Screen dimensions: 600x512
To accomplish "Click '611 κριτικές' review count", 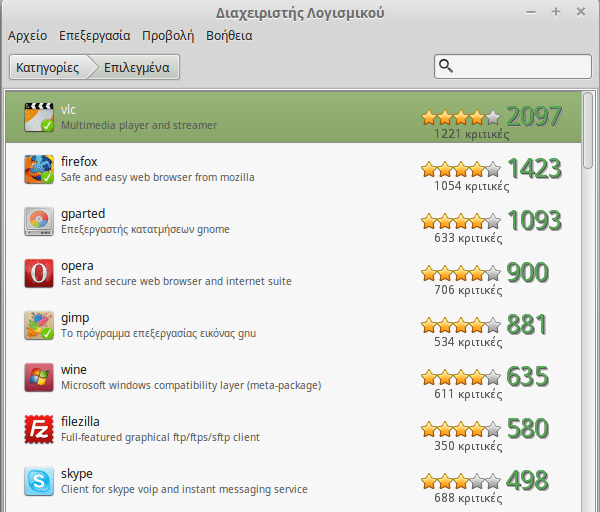I will (x=468, y=394).
